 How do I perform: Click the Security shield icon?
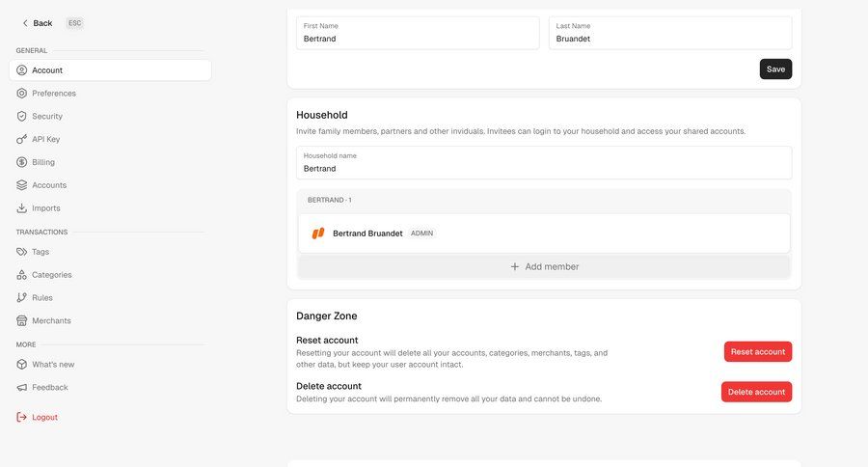pyautogui.click(x=21, y=117)
